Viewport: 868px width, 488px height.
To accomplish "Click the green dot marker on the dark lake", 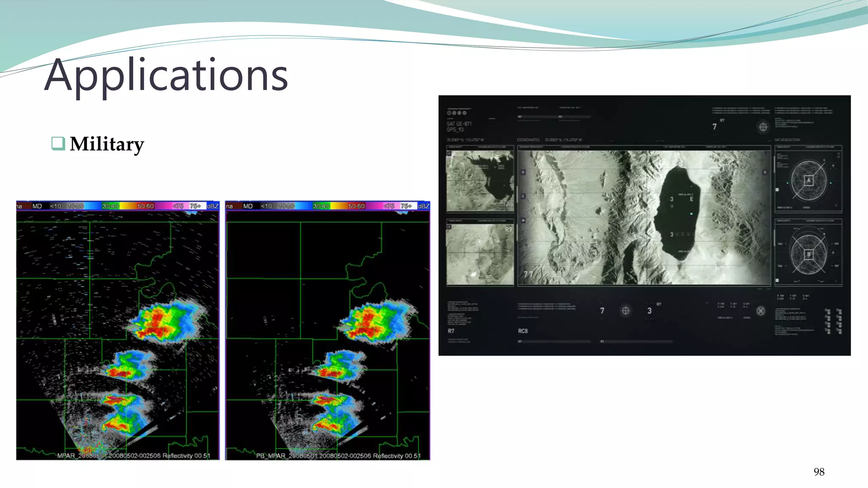I will (691, 214).
